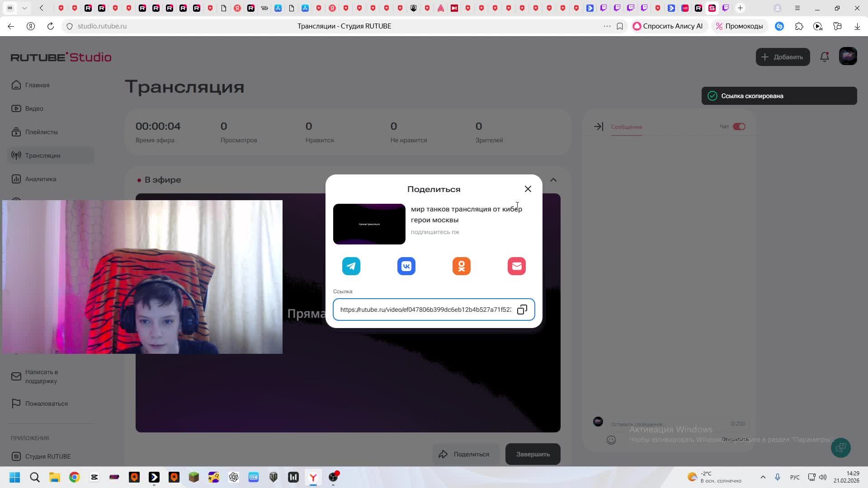The image size is (868, 488).
Task: Open Видео section in sidebar
Action: point(34,108)
